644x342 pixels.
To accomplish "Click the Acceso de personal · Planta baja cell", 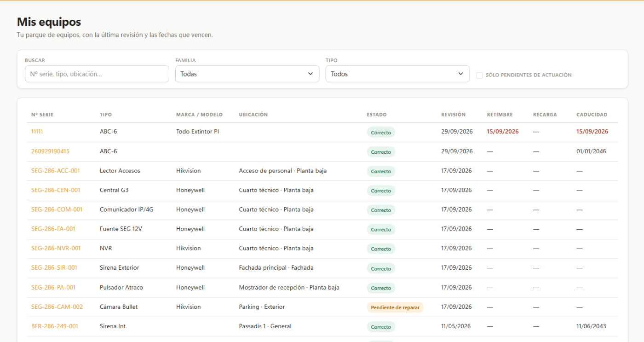I will coord(283,171).
